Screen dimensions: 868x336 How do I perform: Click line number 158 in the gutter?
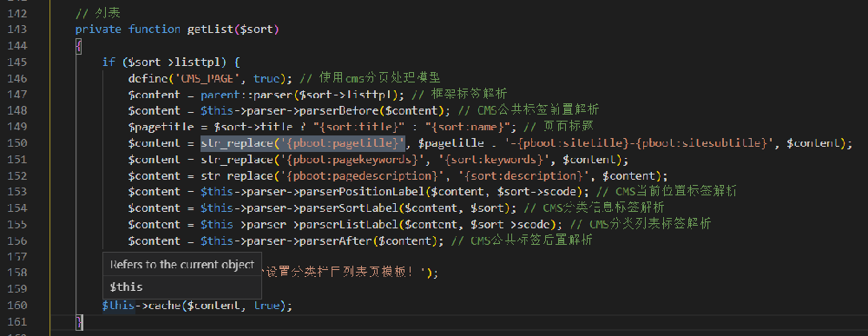point(16,273)
